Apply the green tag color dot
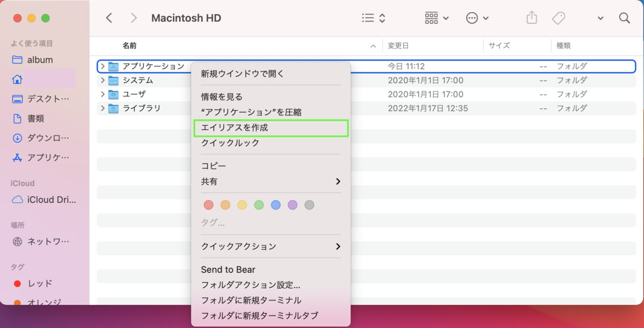 coord(259,205)
